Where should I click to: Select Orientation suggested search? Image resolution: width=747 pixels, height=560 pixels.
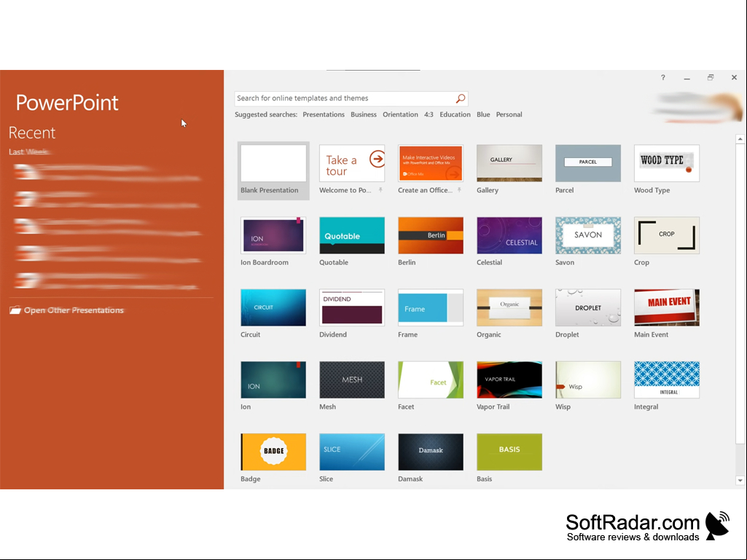click(x=400, y=114)
